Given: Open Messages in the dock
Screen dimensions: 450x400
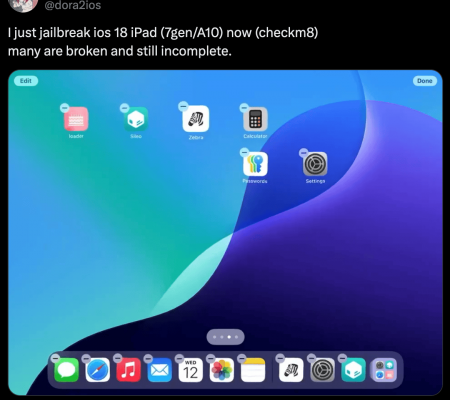Looking at the screenshot, I should [66, 370].
